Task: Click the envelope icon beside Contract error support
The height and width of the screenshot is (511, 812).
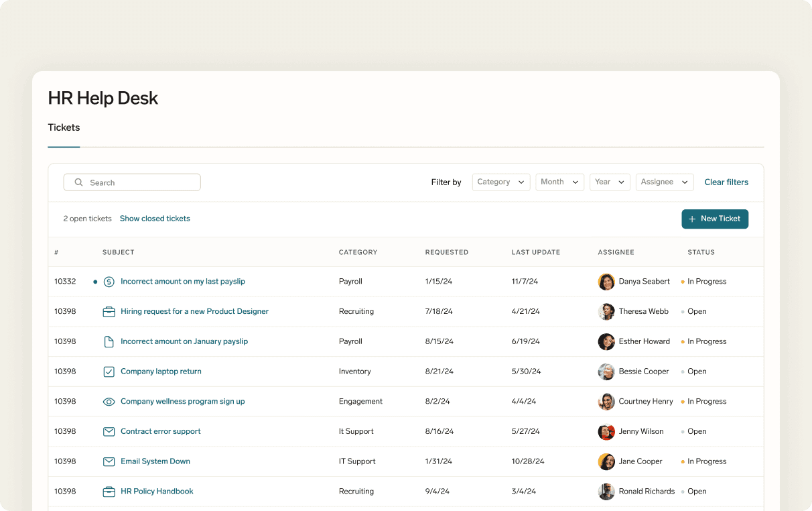Action: [109, 432]
